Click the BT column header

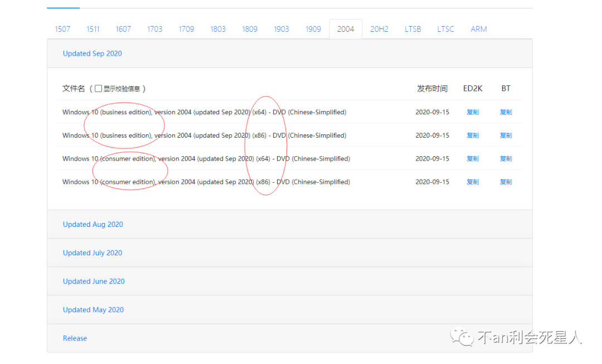506,89
